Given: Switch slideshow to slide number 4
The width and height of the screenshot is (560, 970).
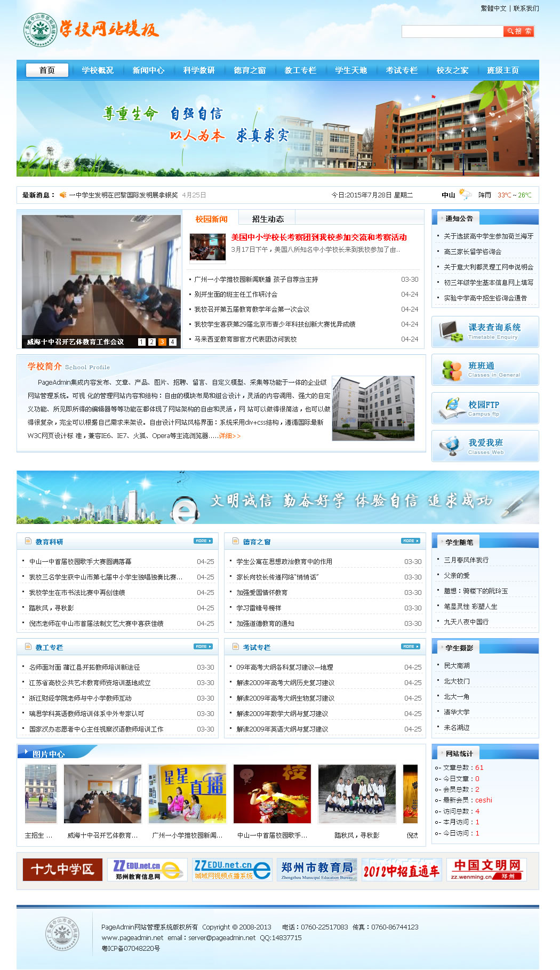Looking at the screenshot, I should pyautogui.click(x=173, y=342).
